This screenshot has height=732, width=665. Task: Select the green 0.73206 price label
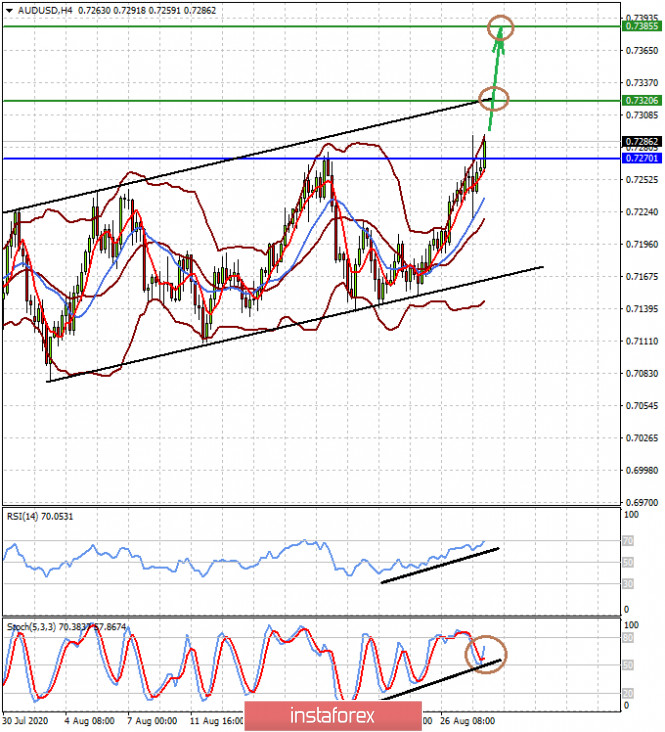(x=641, y=101)
